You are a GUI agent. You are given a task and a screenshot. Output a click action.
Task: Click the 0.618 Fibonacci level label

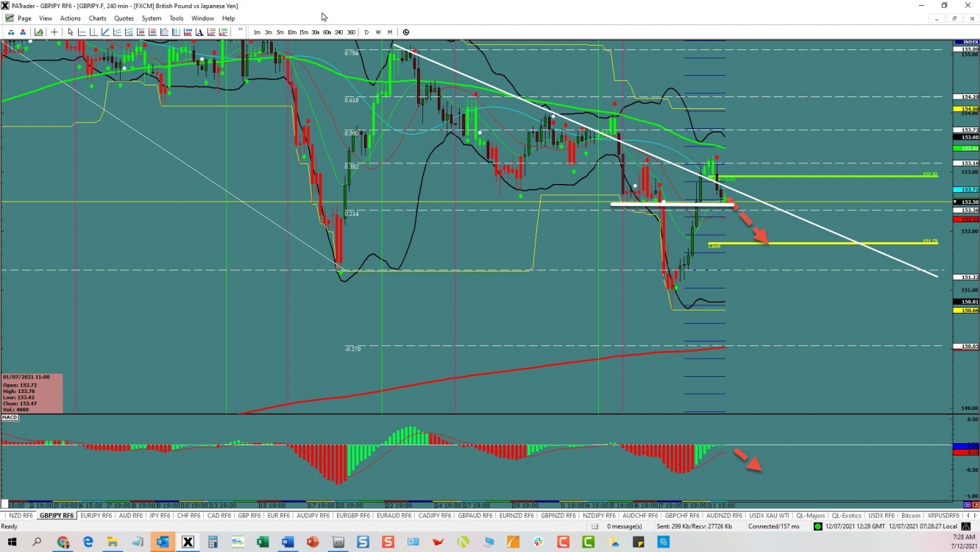(x=352, y=100)
